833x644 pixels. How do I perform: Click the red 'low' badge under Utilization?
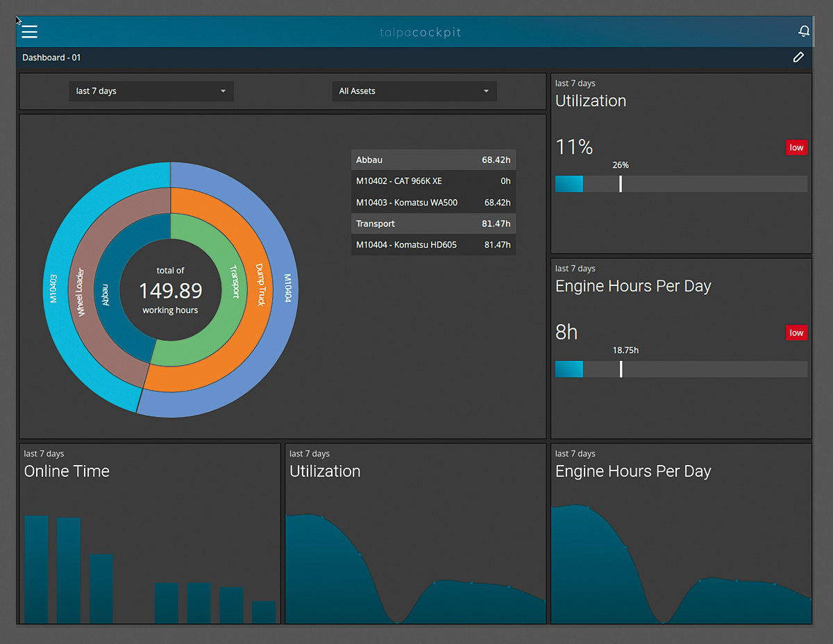coord(796,147)
